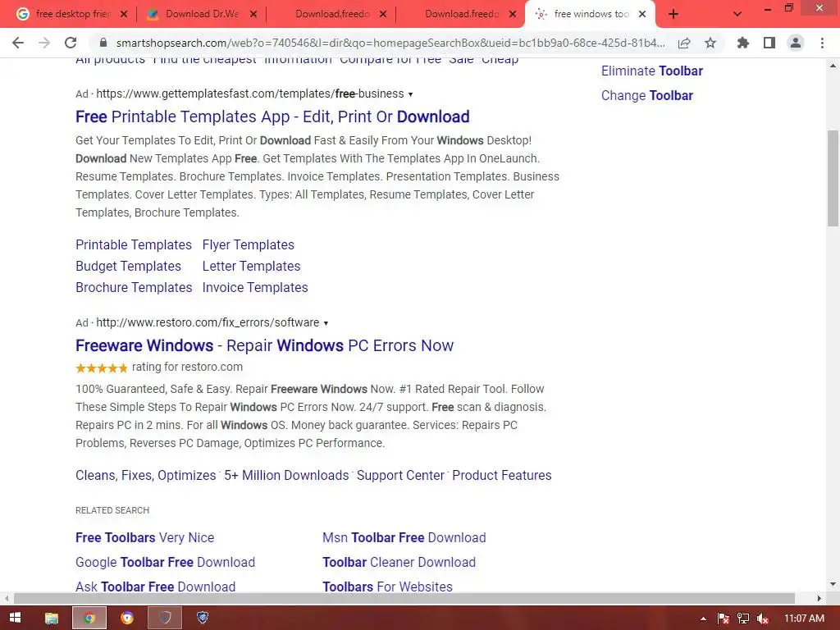Image resolution: width=840 pixels, height=630 pixels.
Task: Close the second Download.freedo tab
Action: pyautogui.click(x=513, y=15)
